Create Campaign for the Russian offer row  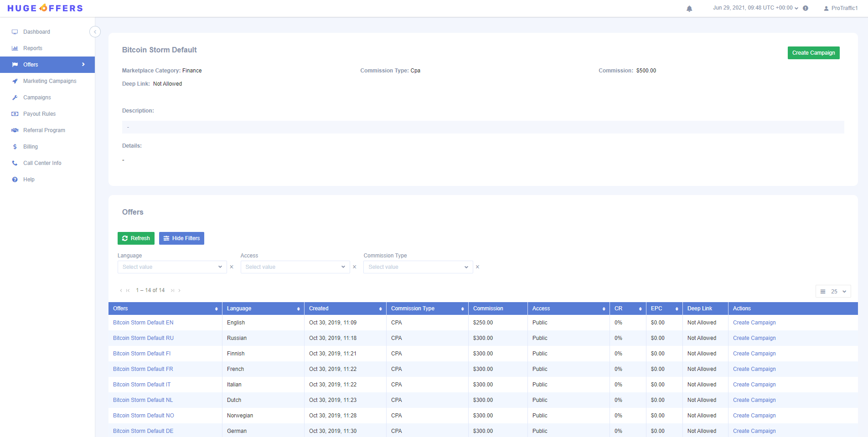[x=754, y=338]
